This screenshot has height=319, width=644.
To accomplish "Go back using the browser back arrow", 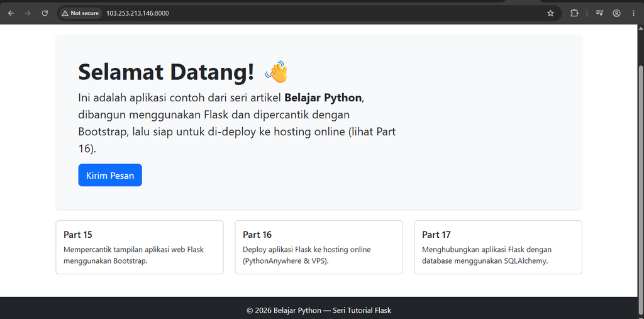I will click(x=11, y=13).
